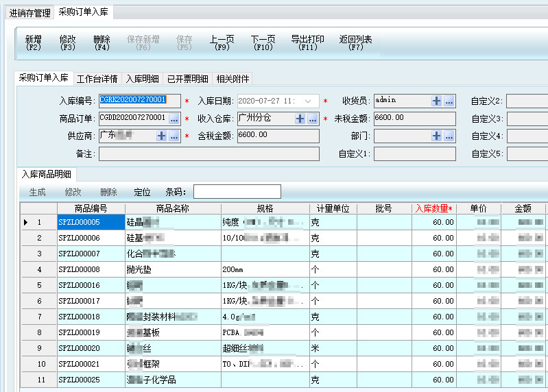Image resolution: width=548 pixels, height=392 pixels.
Task: Select cell SPZL000018
Action: pos(91,317)
